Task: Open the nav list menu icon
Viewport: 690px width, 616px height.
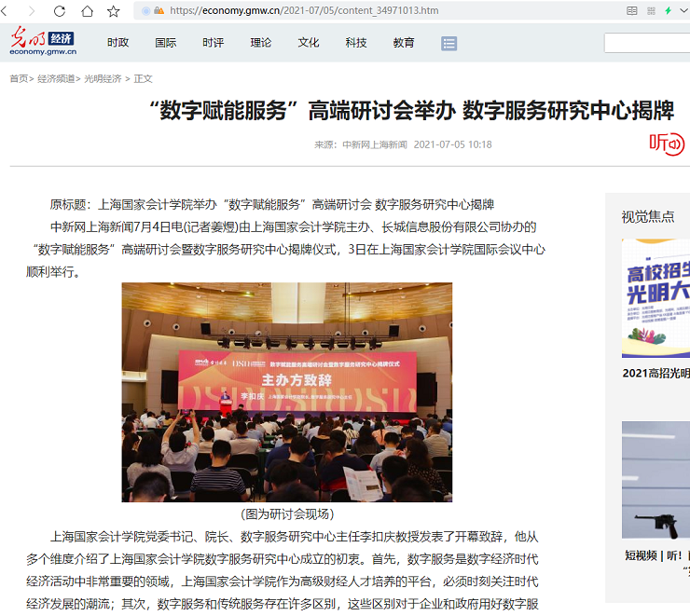Action: point(449,43)
